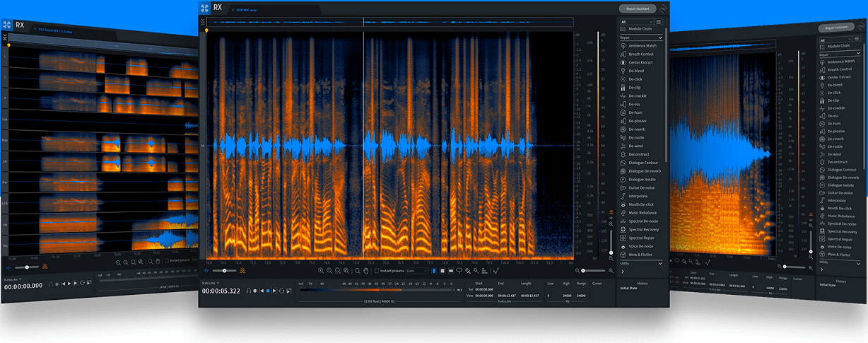The width and height of the screenshot is (868, 343).
Task: Expand the All module filter dropdown
Action: pyautogui.click(x=636, y=21)
